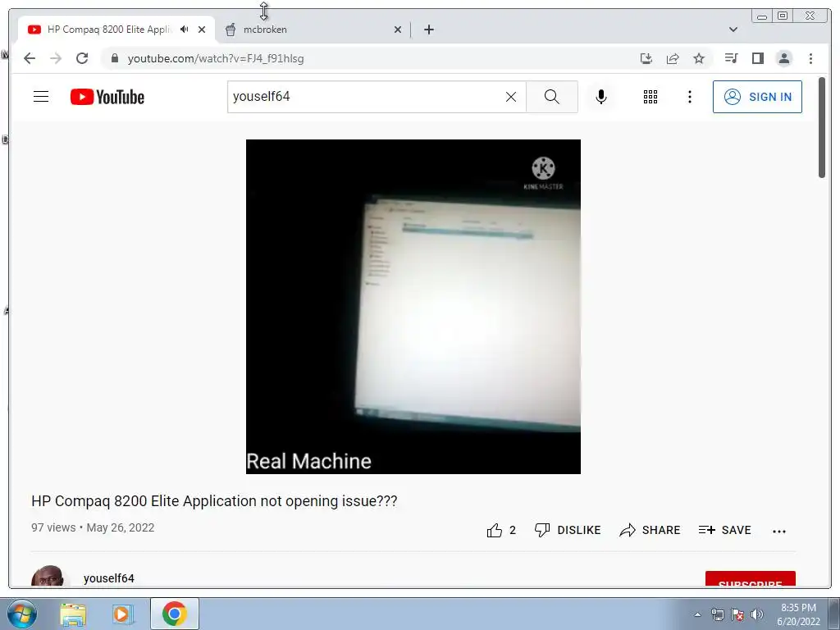Open the network tray icon

717,614
